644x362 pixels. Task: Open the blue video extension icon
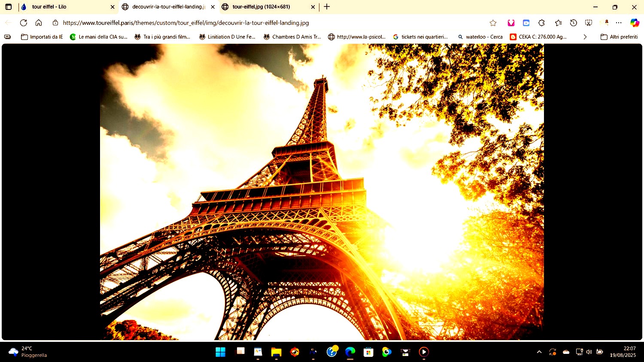tap(526, 23)
